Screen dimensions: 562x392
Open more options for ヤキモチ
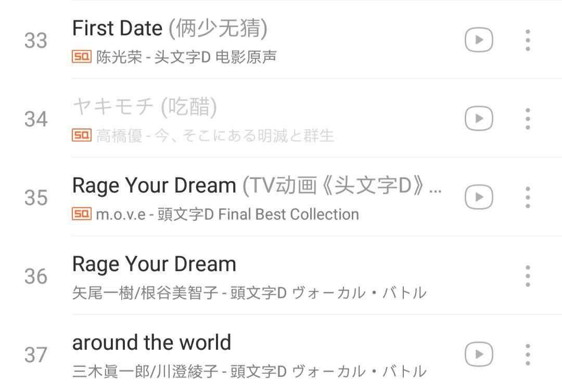527,118
